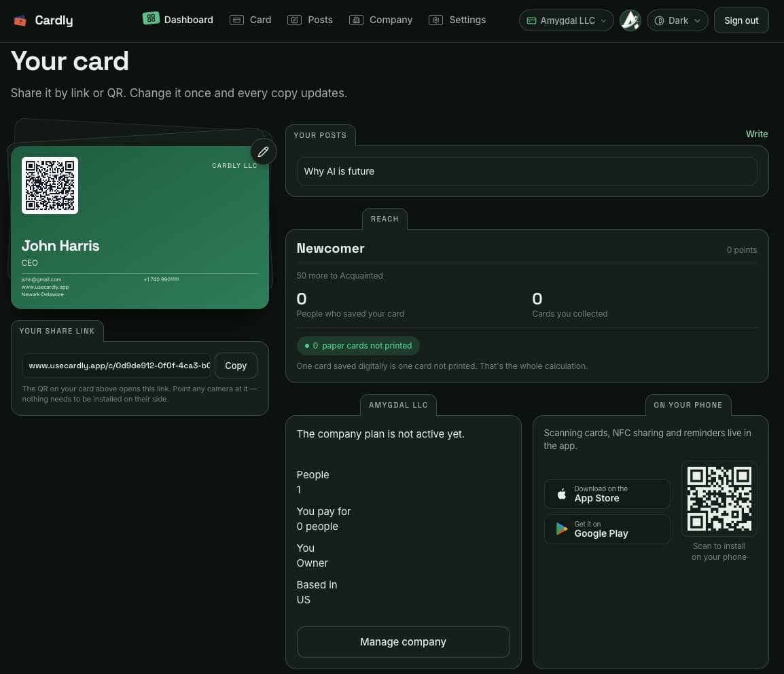784x674 pixels.
Task: Click the Get it on Google Play button
Action: 607,529
